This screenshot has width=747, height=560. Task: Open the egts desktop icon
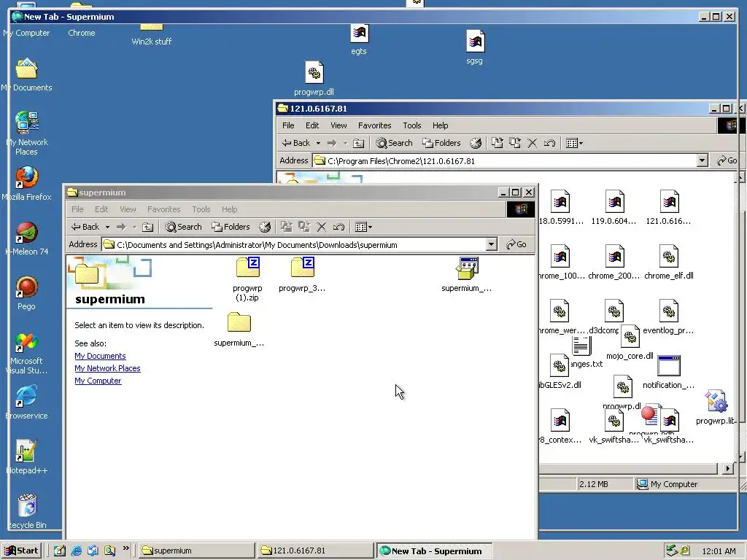359,40
